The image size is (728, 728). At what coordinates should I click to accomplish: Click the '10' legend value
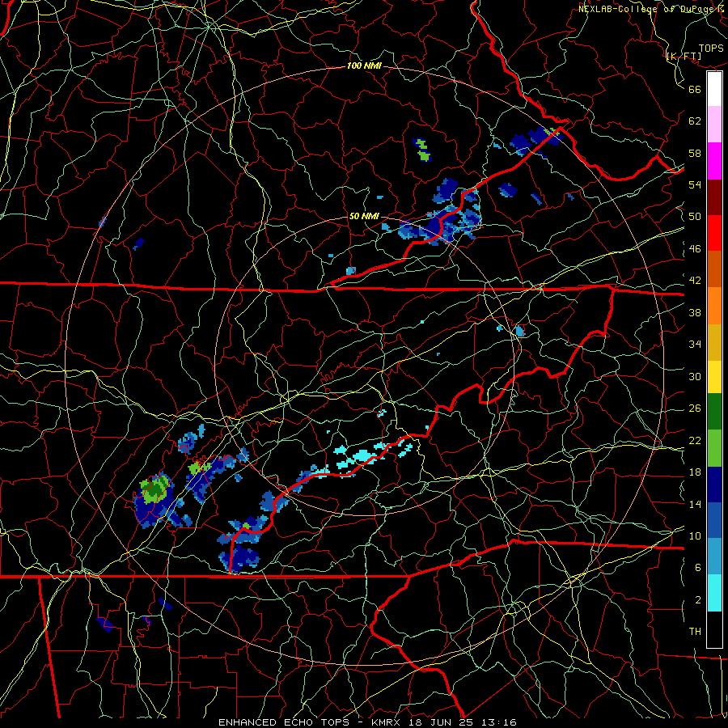pyautogui.click(x=695, y=535)
